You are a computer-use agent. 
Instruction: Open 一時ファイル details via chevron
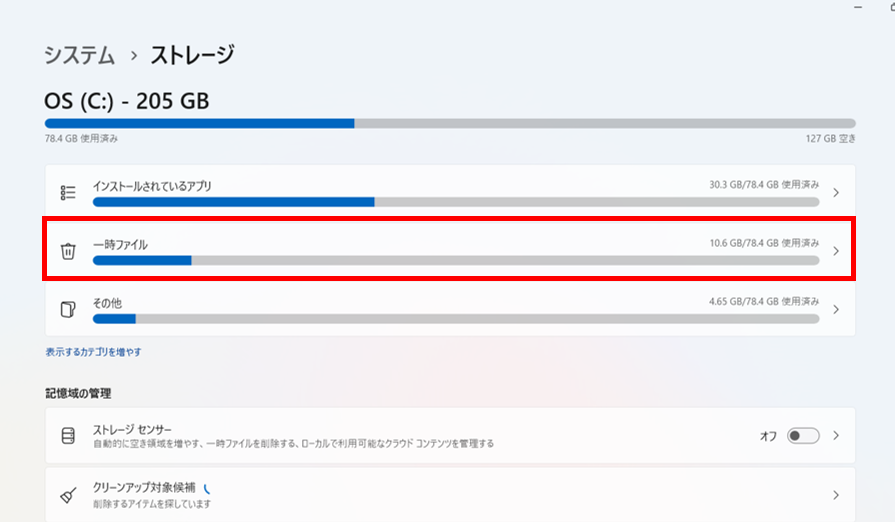[x=836, y=251]
